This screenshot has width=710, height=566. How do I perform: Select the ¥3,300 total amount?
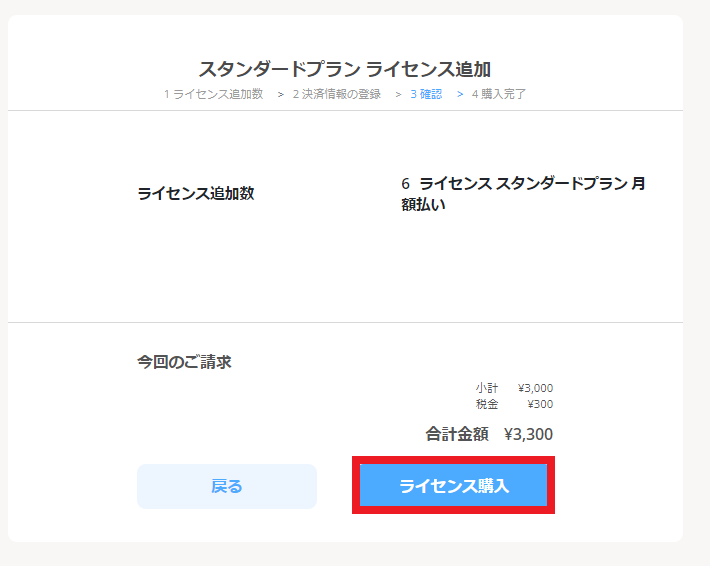pos(528,434)
